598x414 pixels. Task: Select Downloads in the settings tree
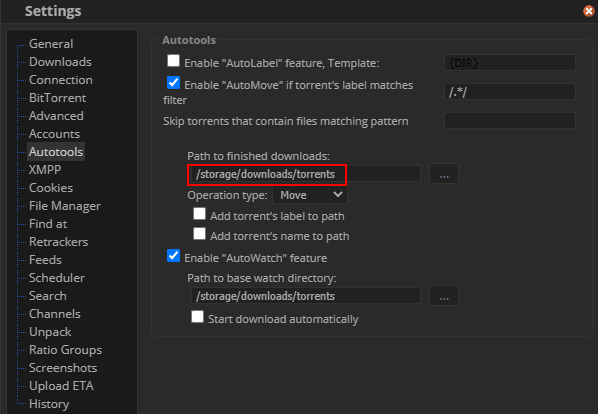(60, 62)
